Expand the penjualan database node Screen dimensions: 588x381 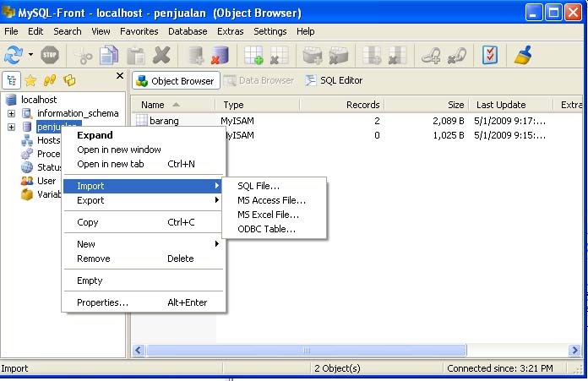coord(11,127)
